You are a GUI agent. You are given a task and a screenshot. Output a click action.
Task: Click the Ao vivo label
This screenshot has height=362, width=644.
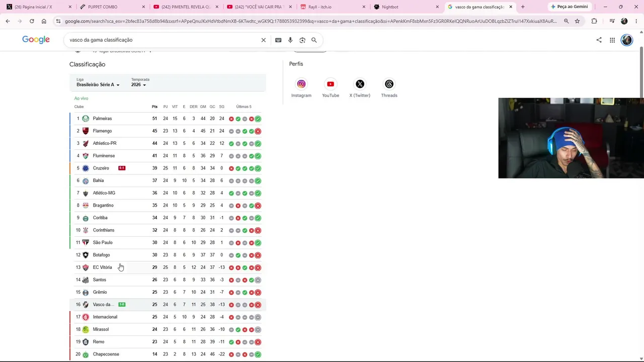[81, 99]
